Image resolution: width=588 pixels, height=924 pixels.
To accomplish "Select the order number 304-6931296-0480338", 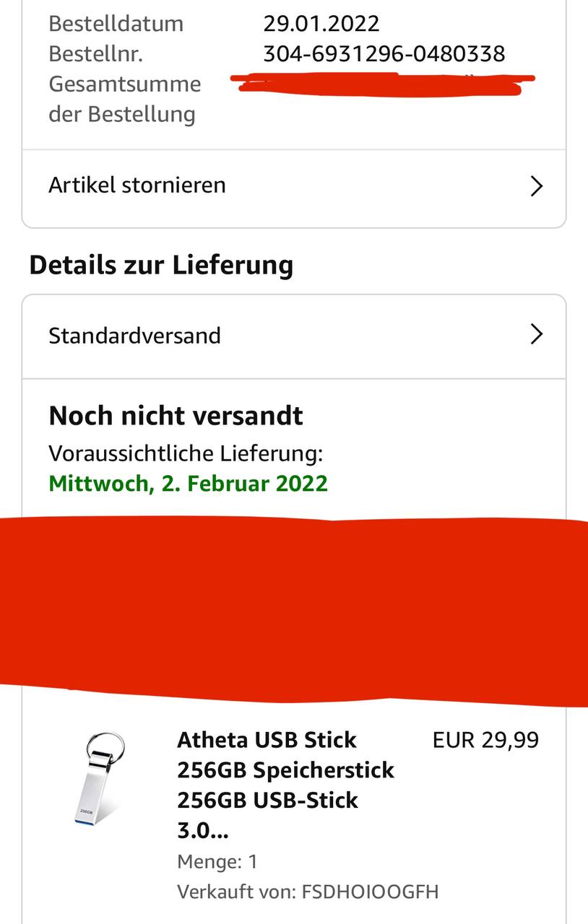I will (384, 54).
